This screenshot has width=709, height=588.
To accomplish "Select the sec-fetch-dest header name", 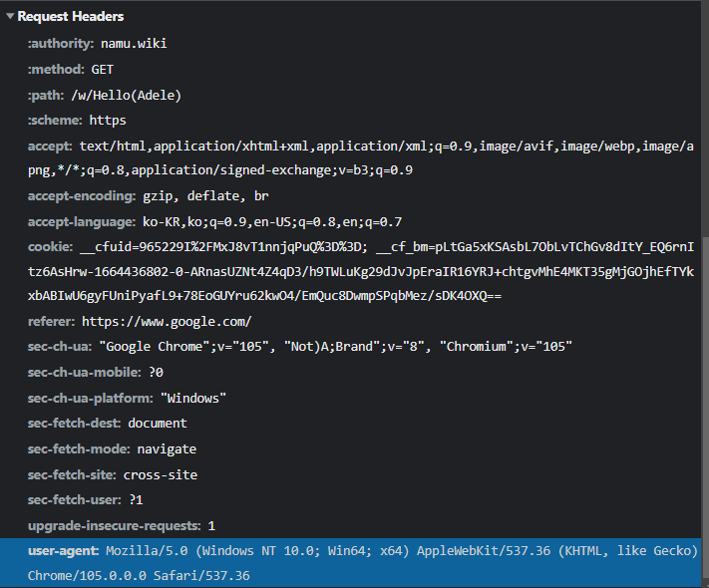I will [x=74, y=424].
